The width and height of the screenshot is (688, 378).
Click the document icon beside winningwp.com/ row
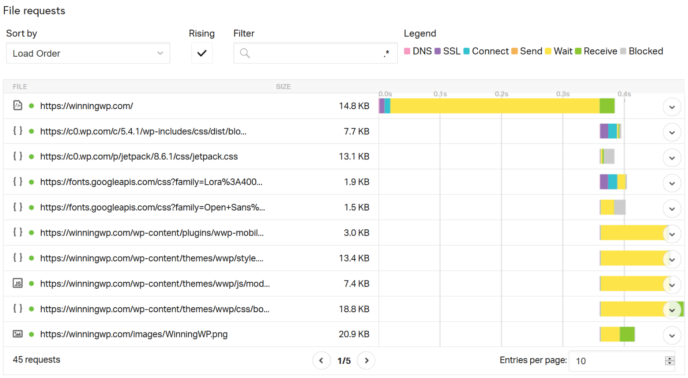tap(18, 105)
